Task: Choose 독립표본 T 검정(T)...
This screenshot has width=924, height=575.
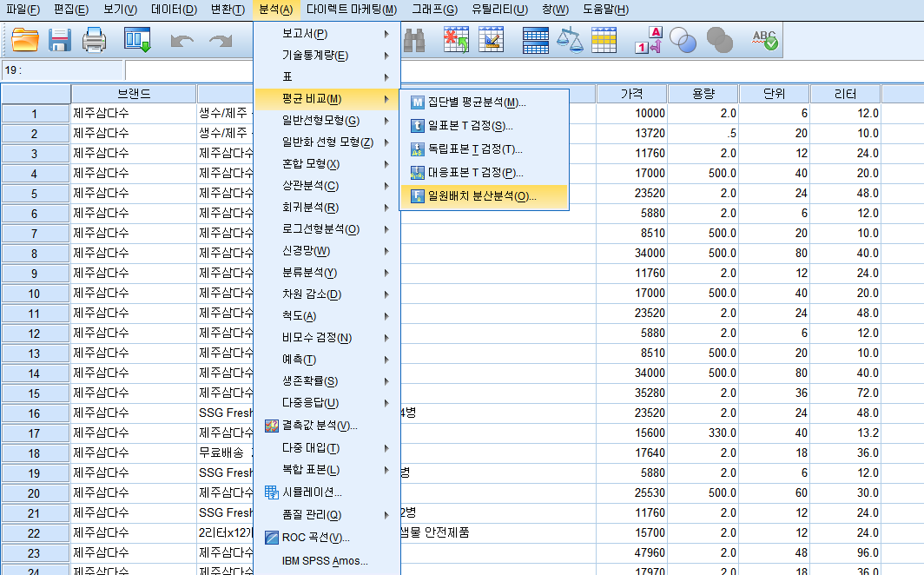Action: [484, 149]
